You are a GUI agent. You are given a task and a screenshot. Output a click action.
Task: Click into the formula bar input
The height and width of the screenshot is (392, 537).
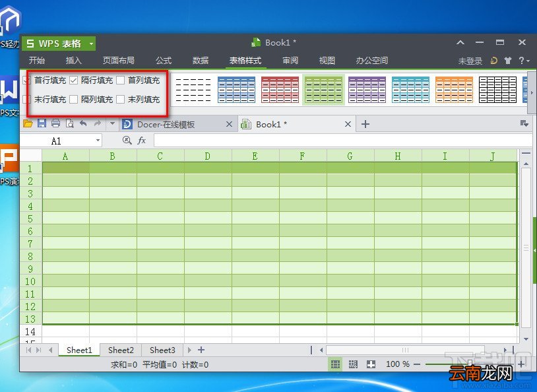[342, 140]
